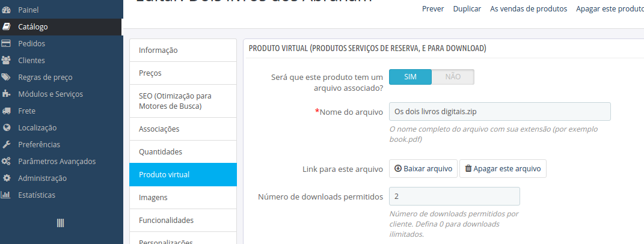Click the Catálogo book icon
644x244 pixels.
click(6, 26)
